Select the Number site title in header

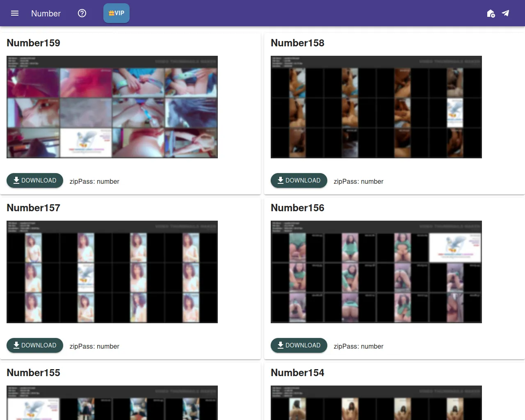coord(46,14)
